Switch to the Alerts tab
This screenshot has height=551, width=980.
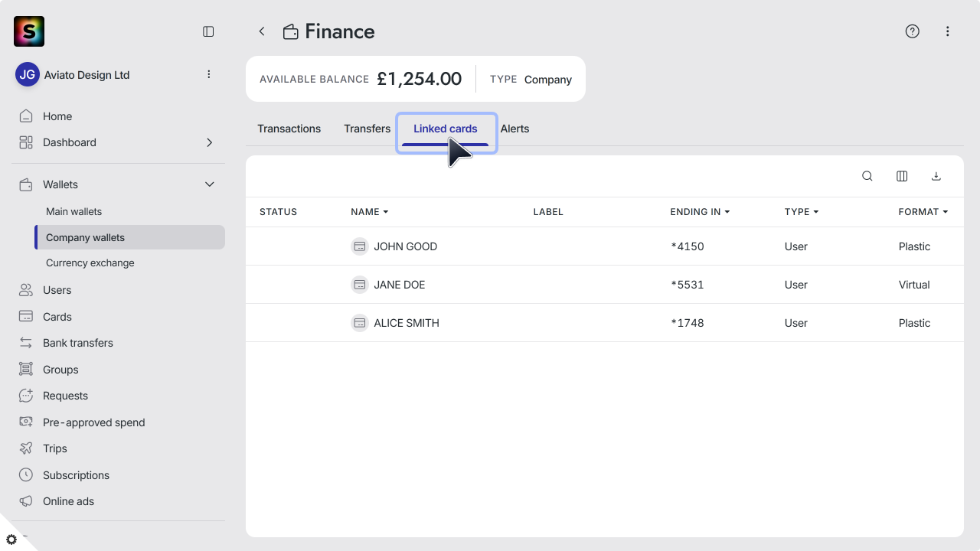pos(514,129)
